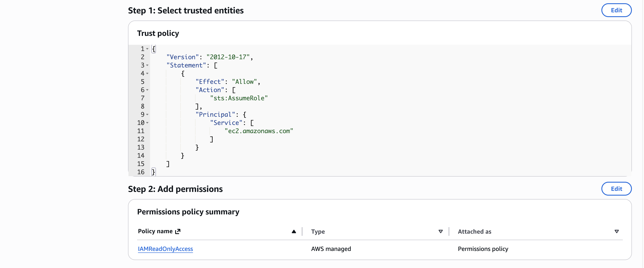644x268 pixels.
Task: Collapse the Service array fold on line 10
Action: point(147,123)
